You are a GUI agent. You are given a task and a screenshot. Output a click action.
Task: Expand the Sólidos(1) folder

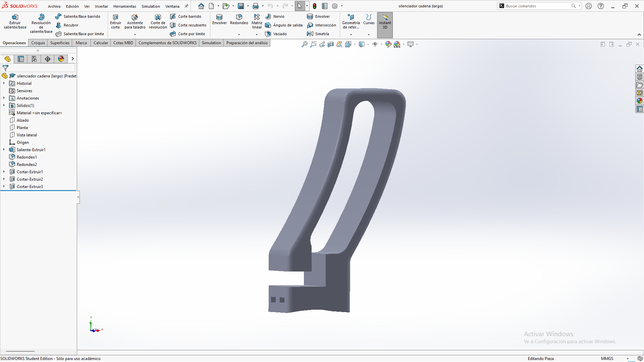coord(4,105)
